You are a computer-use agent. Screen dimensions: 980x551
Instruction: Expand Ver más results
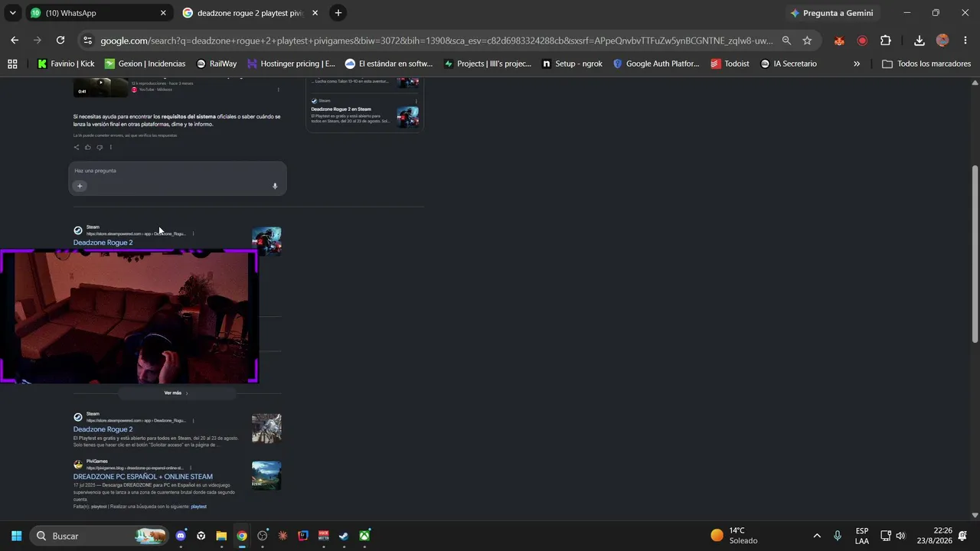[x=176, y=393]
